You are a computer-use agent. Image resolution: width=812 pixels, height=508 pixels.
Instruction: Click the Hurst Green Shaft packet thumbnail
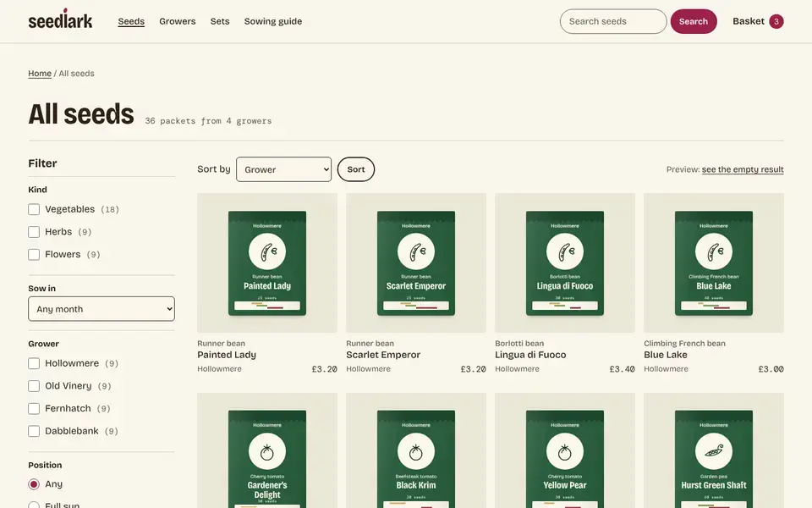[x=714, y=450]
